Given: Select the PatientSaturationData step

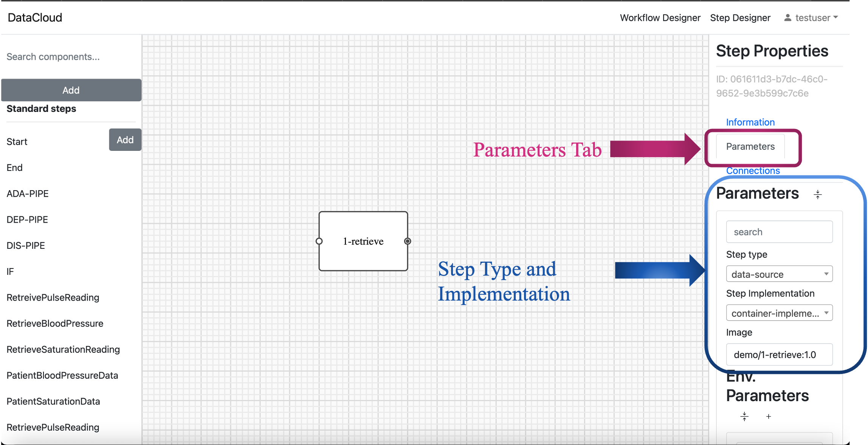Looking at the screenshot, I should (x=53, y=402).
